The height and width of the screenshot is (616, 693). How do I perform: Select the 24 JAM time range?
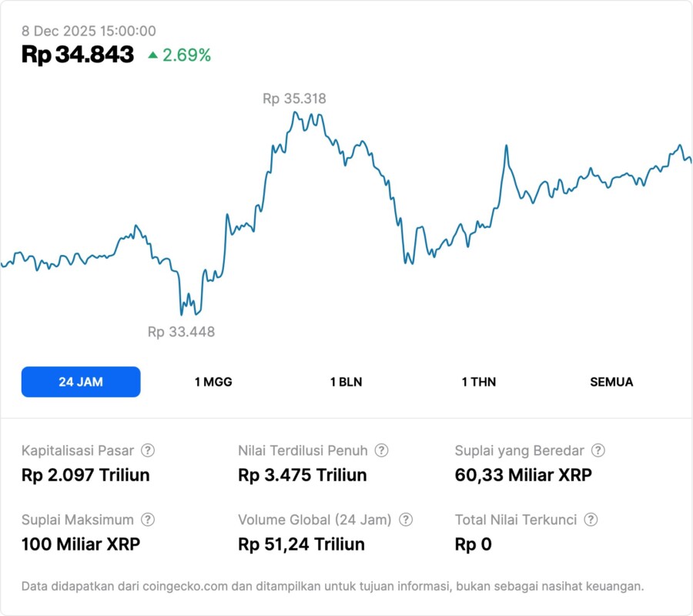coord(81,382)
